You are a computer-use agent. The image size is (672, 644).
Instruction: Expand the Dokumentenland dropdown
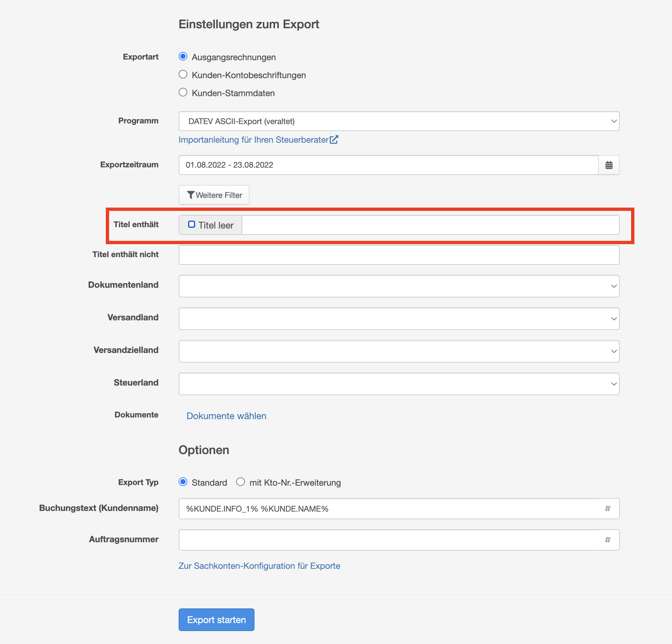[x=399, y=286]
